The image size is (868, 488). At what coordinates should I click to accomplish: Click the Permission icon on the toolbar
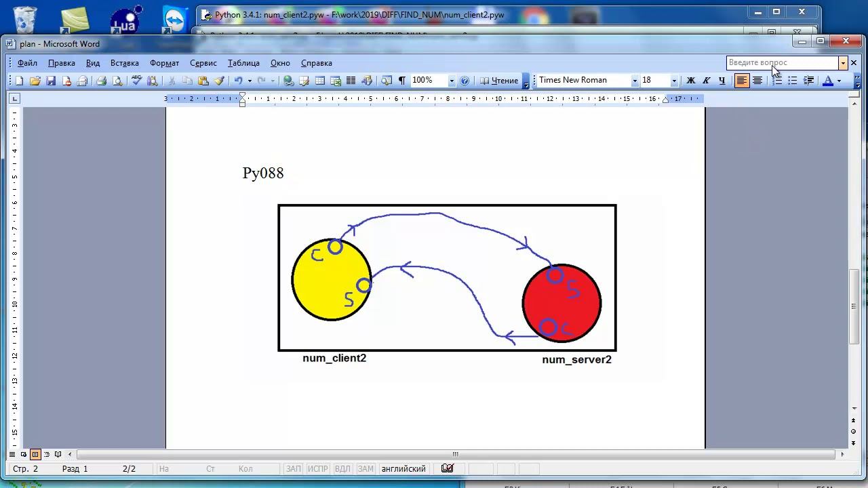[x=66, y=81]
